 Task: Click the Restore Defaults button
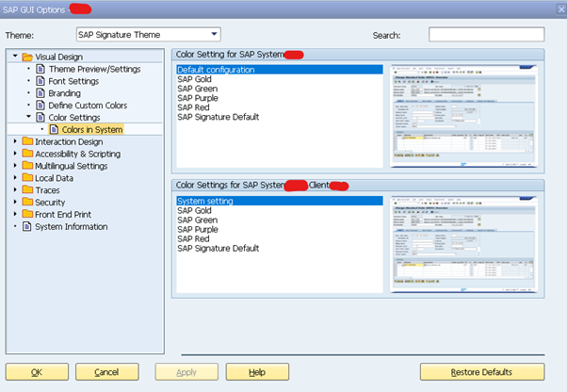[x=481, y=372]
